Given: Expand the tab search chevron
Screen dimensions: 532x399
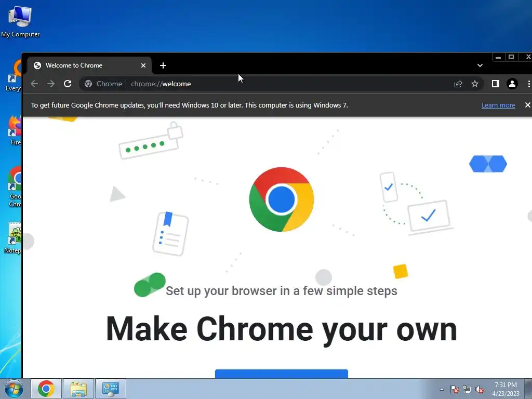Looking at the screenshot, I should 480,65.
